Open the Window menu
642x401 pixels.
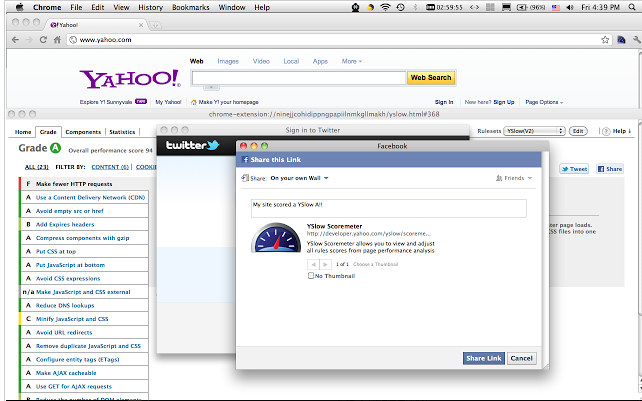tap(232, 7)
